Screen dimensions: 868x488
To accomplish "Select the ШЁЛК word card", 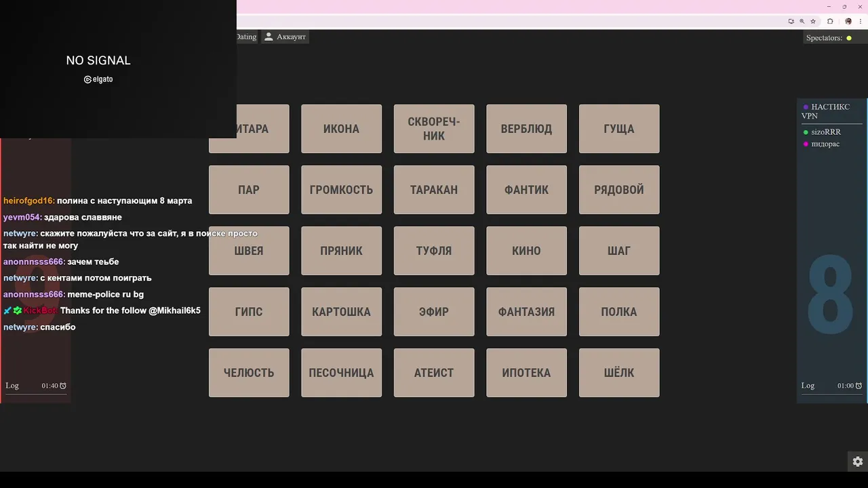I will (619, 373).
